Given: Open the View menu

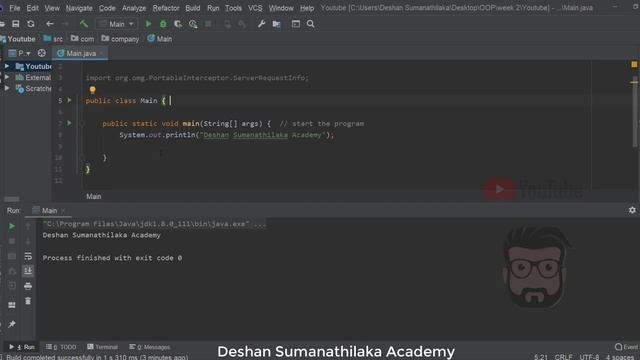Looking at the screenshot, I should click(x=52, y=8).
